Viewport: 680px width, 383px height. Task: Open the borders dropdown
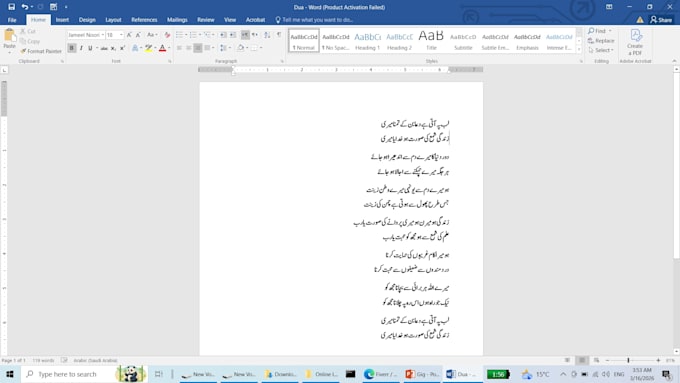(261, 48)
